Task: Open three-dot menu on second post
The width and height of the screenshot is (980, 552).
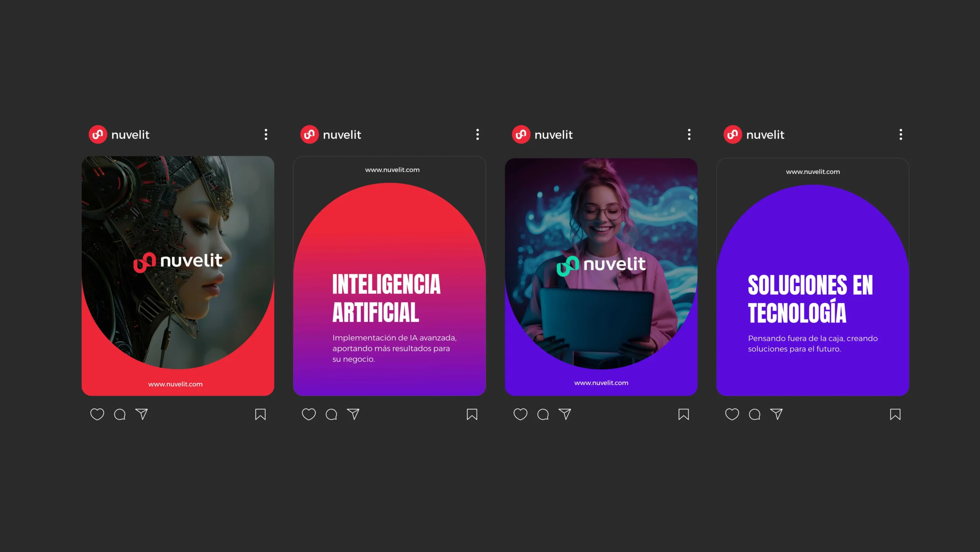Action: [x=477, y=134]
